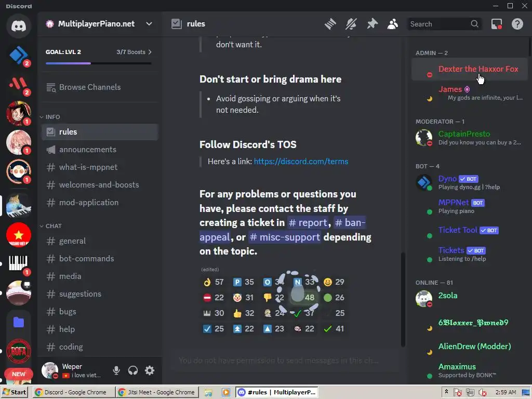Select the BOFA server icon
Viewport: 532px width, 399px height.
click(x=19, y=351)
